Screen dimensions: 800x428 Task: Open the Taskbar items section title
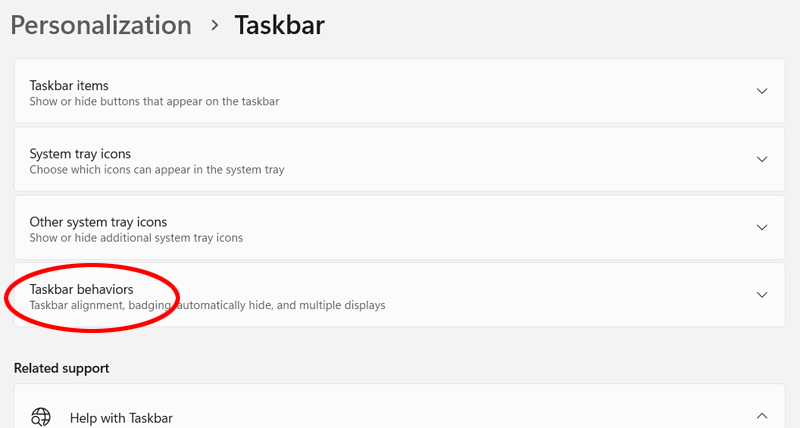pyautogui.click(x=69, y=86)
